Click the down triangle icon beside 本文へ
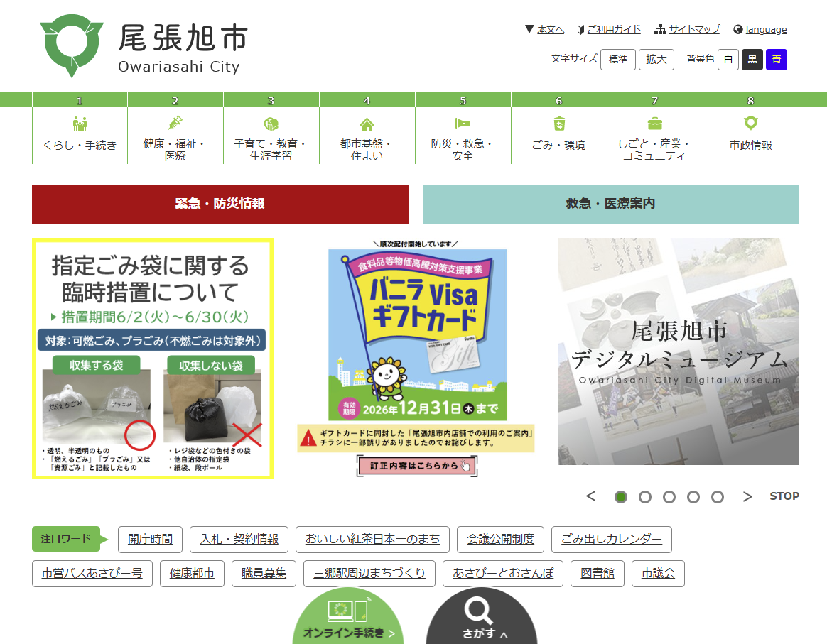827x644 pixels. click(x=529, y=29)
